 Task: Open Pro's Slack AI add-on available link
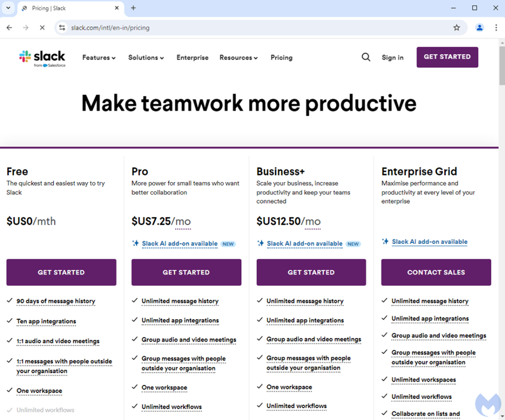[x=180, y=244]
